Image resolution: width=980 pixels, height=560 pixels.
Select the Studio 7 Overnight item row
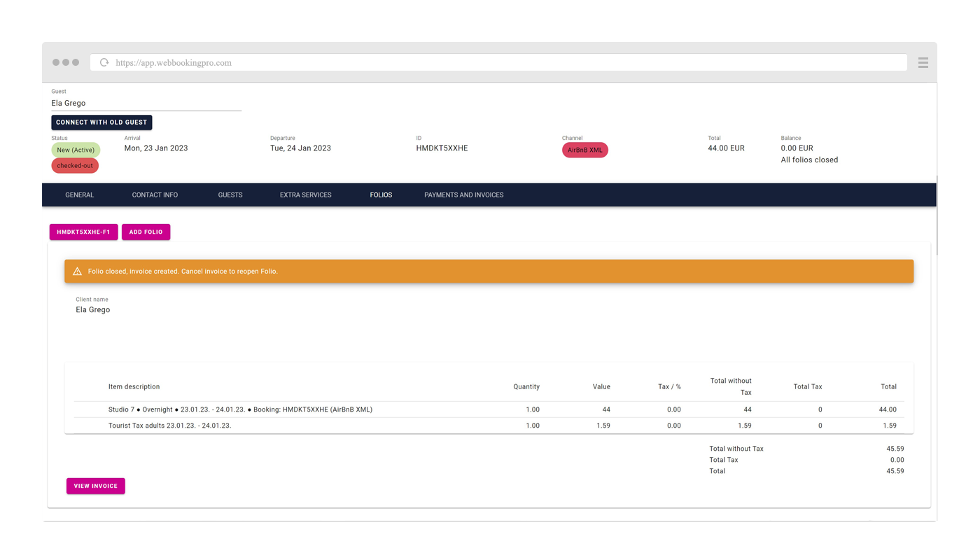point(240,409)
